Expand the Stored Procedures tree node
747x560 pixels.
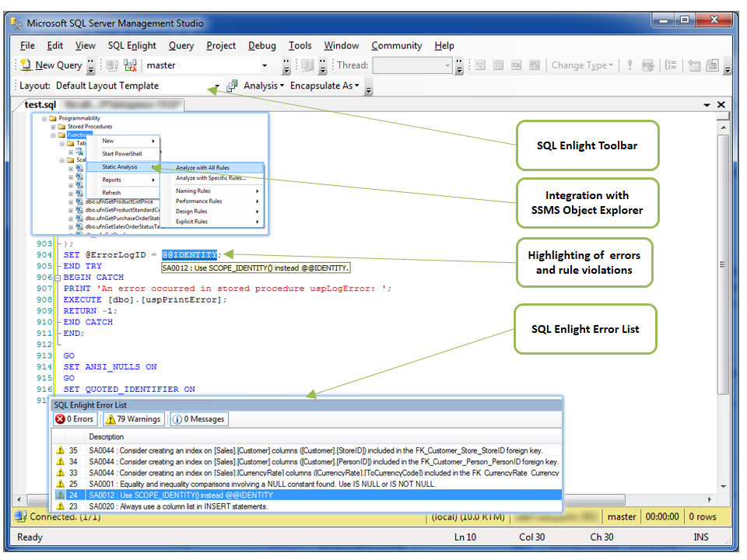53,127
